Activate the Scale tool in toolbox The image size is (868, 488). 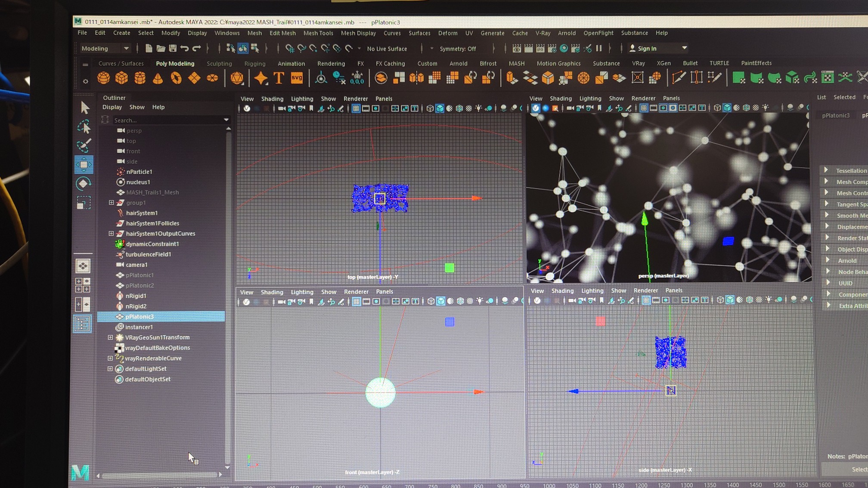[84, 203]
